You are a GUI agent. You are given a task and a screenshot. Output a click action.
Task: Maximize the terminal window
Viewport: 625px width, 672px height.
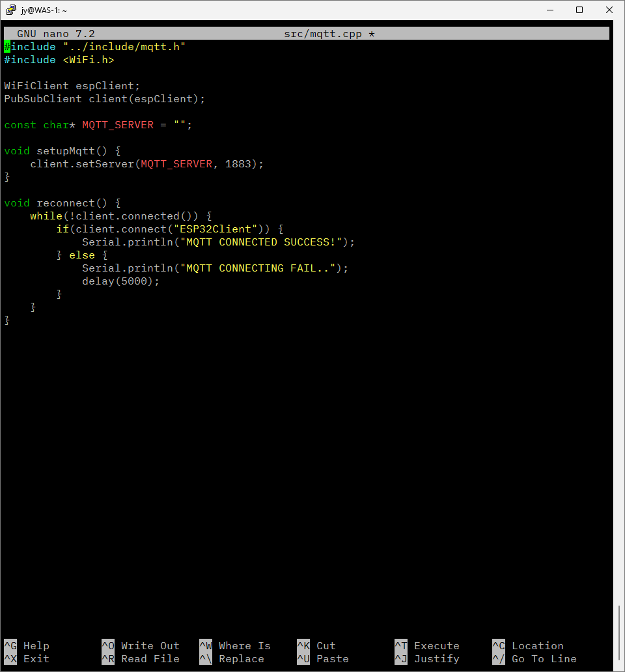tap(579, 10)
